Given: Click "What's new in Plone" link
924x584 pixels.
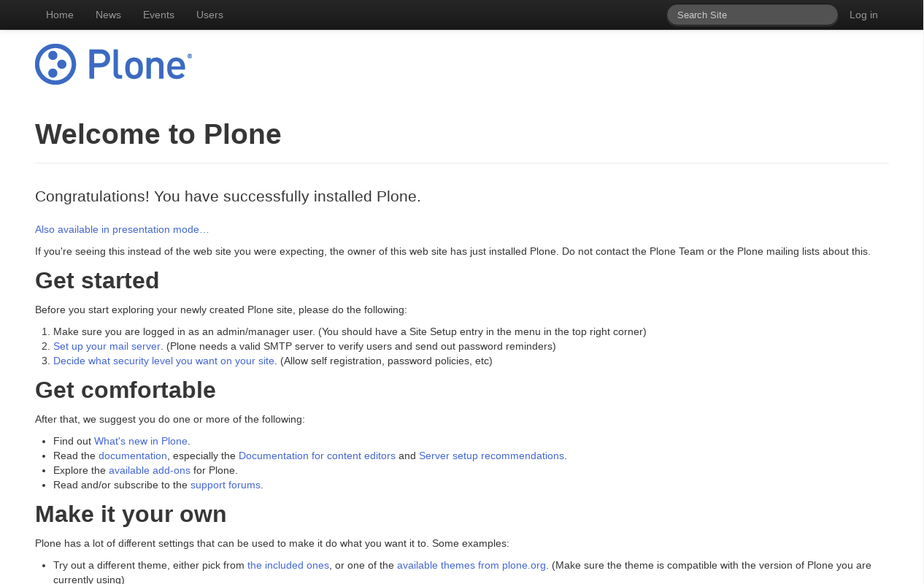Looking at the screenshot, I should pos(141,441).
